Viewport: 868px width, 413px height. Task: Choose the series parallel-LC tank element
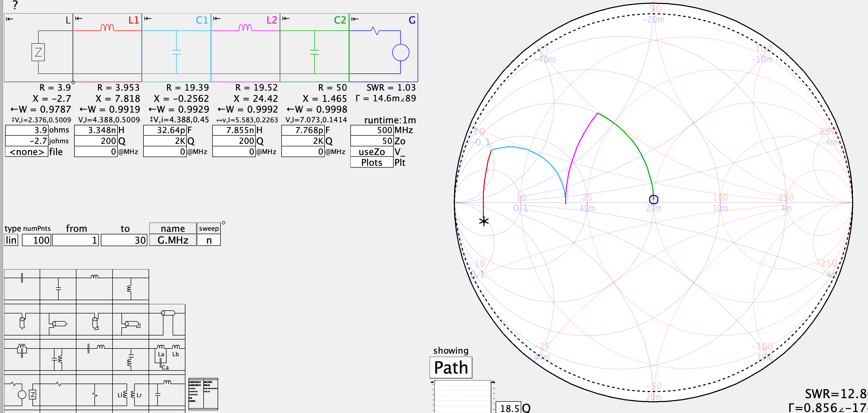(22, 355)
